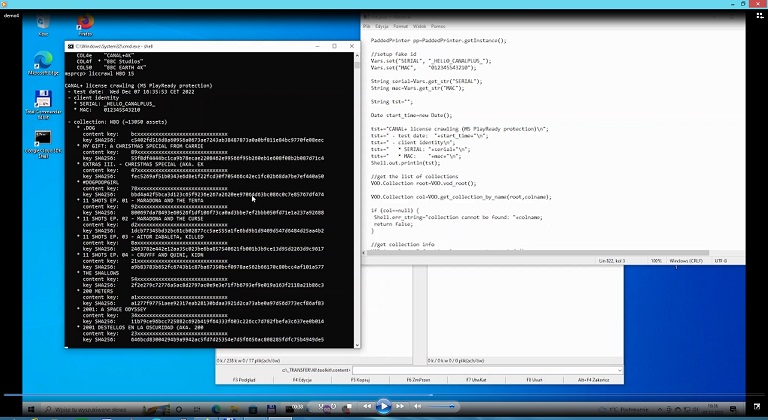Open File Explorer from the recorded taskbar
The width and height of the screenshot is (768, 420).
click(235, 409)
